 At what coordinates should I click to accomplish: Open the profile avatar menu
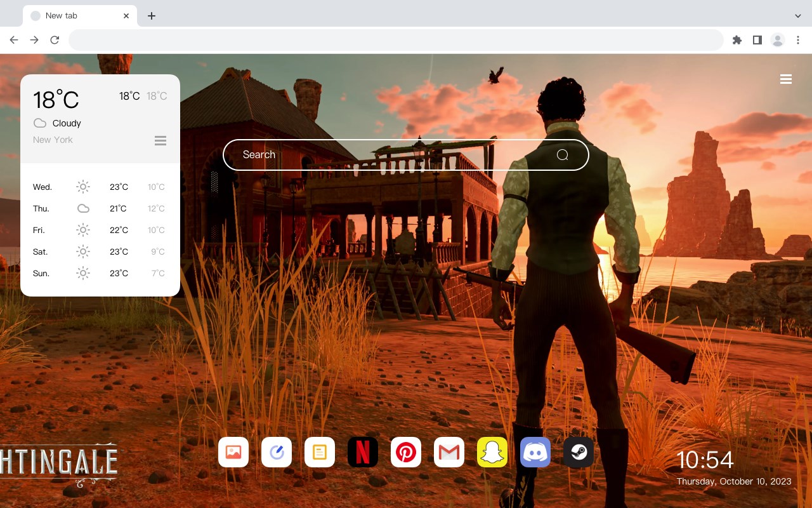pos(778,40)
